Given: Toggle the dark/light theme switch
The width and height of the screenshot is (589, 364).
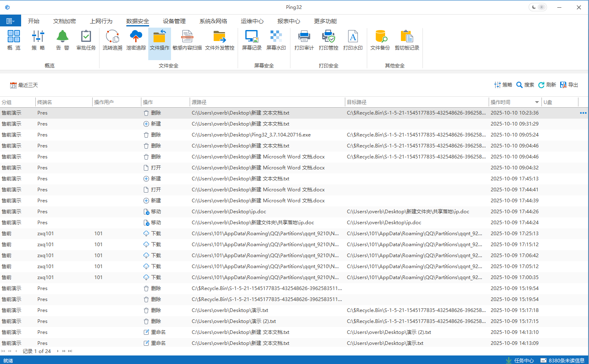Looking at the screenshot, I should 538,7.
